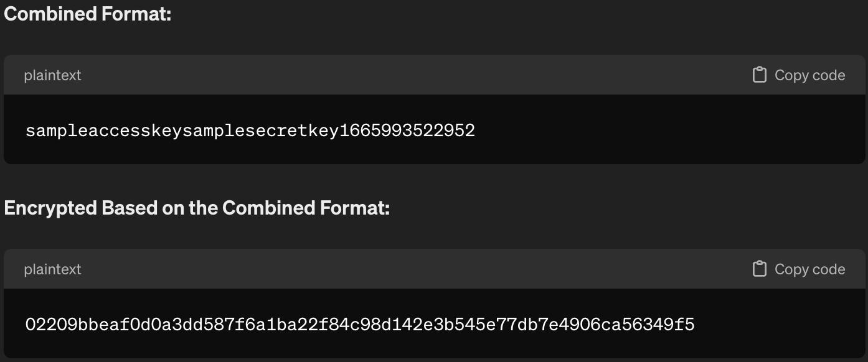Click the "Combined Format:" heading

coord(87,14)
